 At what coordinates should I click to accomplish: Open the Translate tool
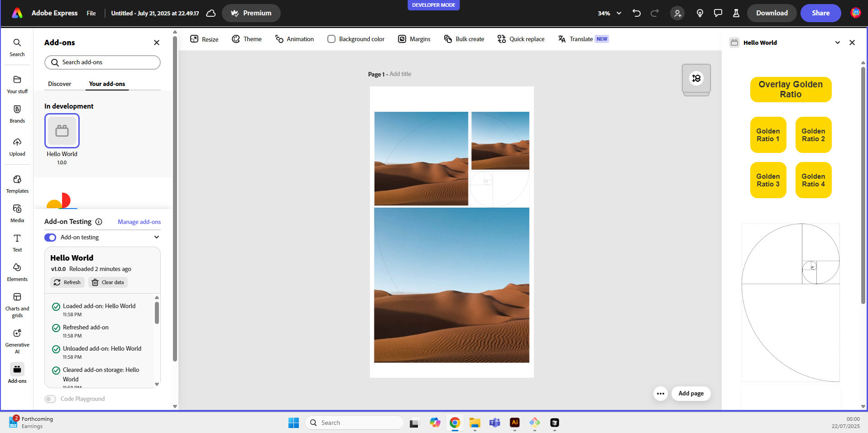tap(583, 39)
